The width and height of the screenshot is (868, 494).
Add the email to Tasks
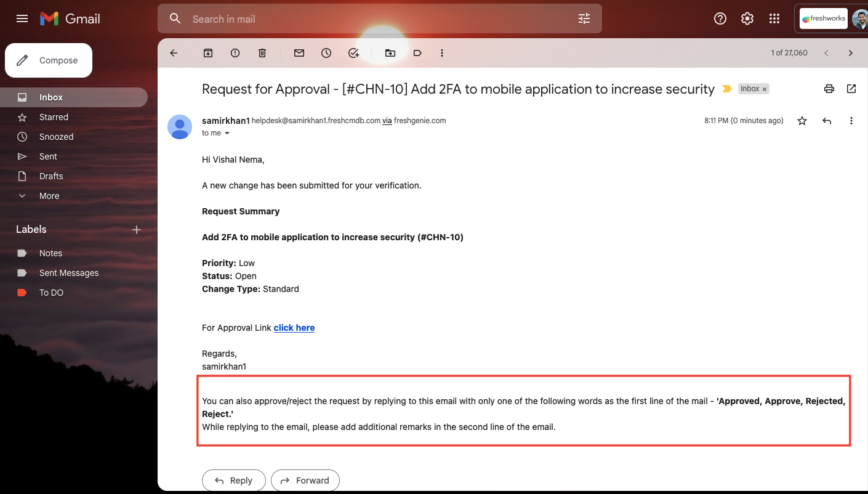point(353,53)
